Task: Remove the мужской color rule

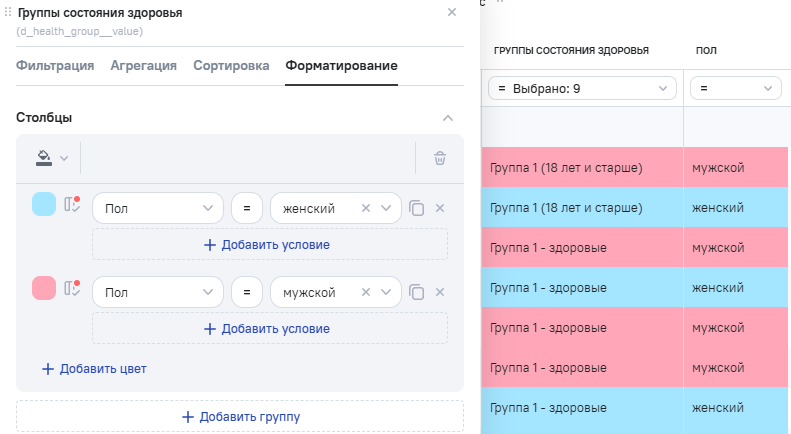Action: click(440, 293)
